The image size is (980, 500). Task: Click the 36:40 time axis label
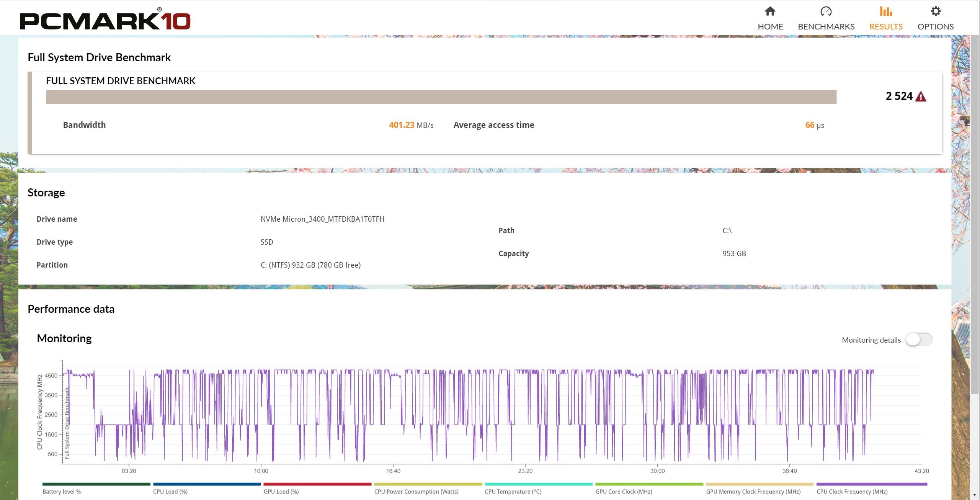point(789,471)
